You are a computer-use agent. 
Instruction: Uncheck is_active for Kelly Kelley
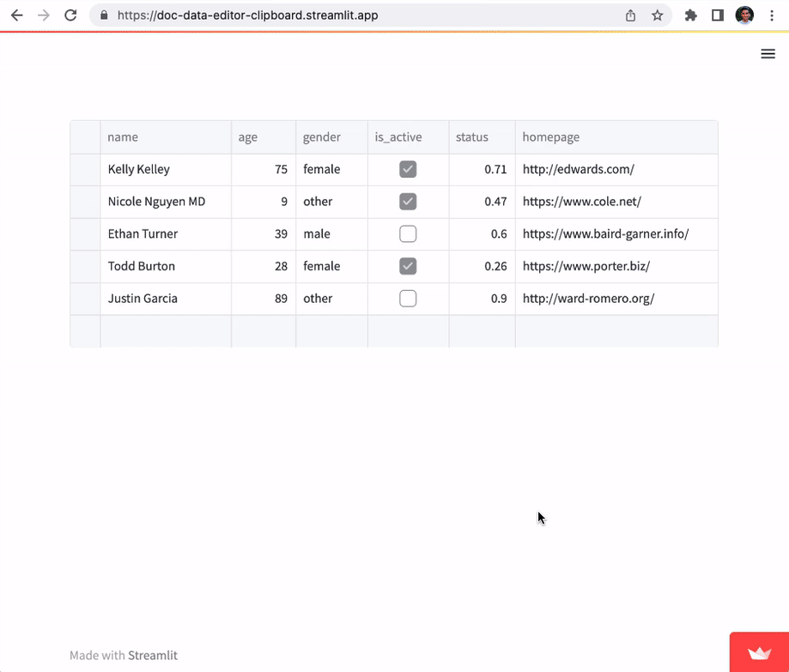(x=407, y=169)
